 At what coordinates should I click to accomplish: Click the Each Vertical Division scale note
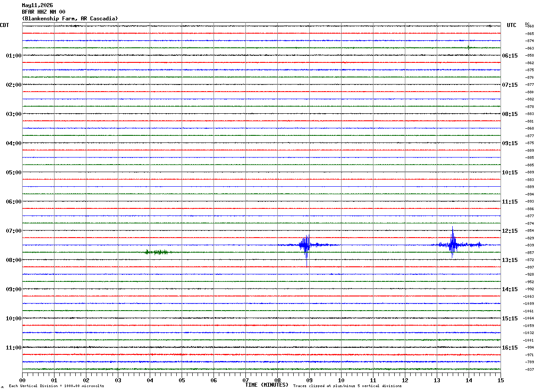click(56, 386)
